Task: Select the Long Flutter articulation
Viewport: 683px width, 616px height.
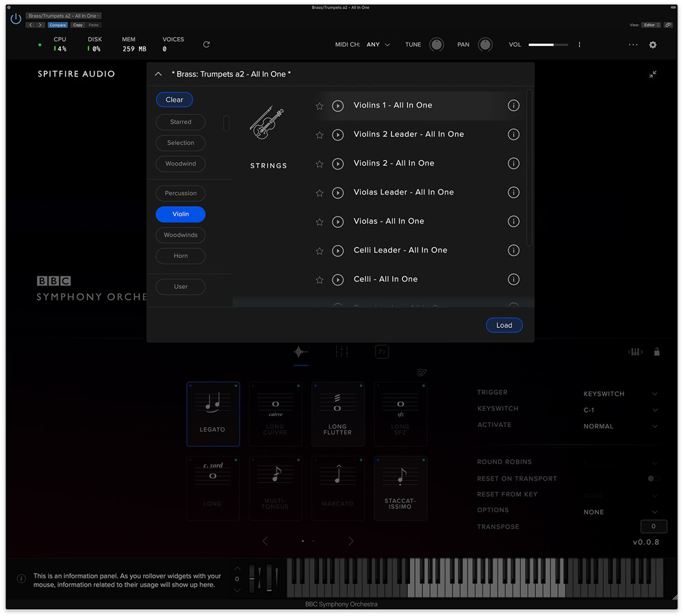Action: pos(338,414)
